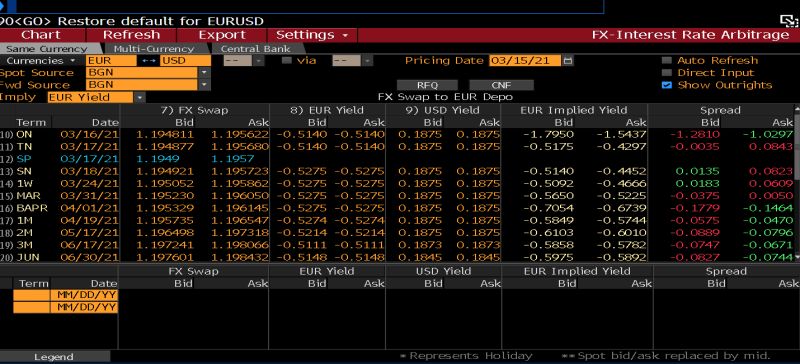The image size is (800, 364).
Task: Click the pop-out window icon at top right
Action: coord(788,21)
